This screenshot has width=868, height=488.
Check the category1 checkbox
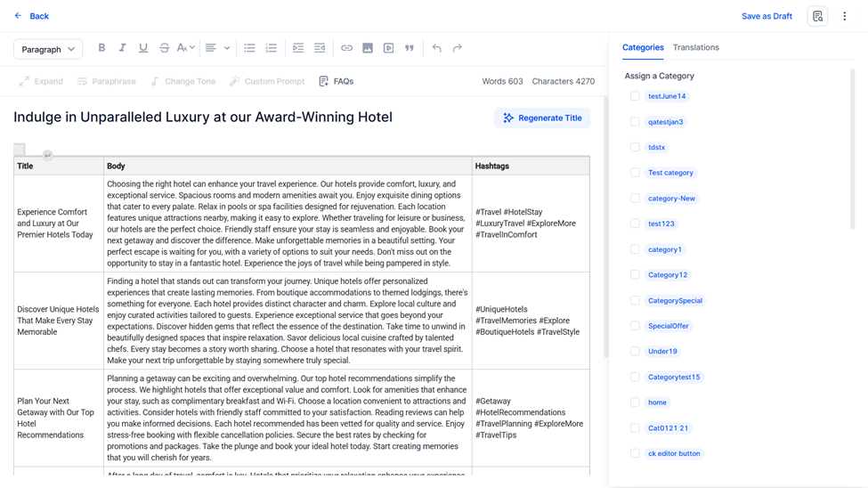pyautogui.click(x=635, y=249)
